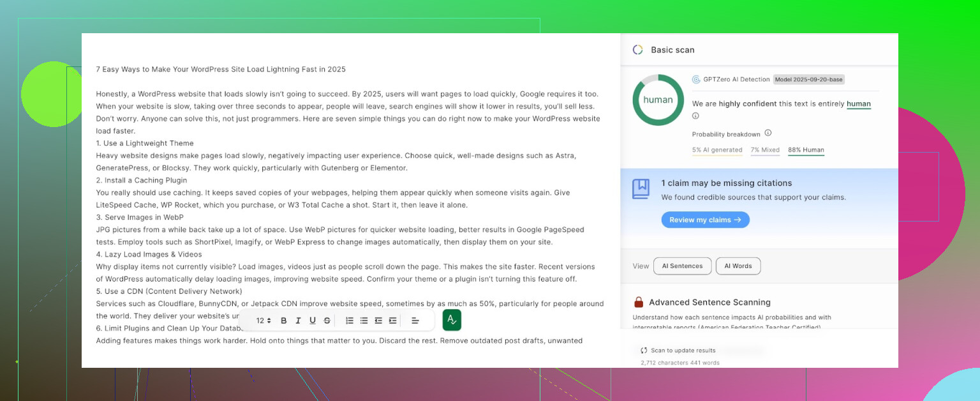Image resolution: width=980 pixels, height=401 pixels.
Task: Decrease the paragraph indent
Action: 378,321
